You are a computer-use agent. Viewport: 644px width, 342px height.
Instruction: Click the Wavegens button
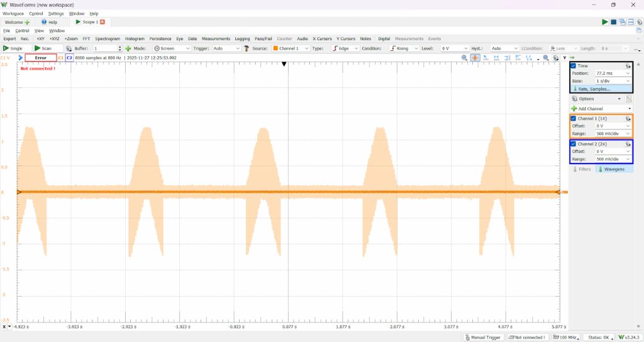coord(611,169)
